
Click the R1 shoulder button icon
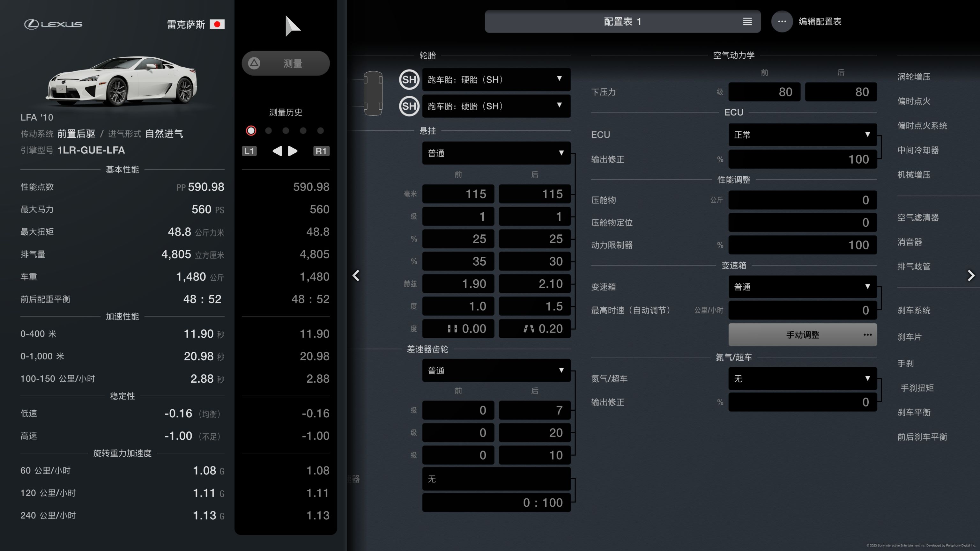321,151
